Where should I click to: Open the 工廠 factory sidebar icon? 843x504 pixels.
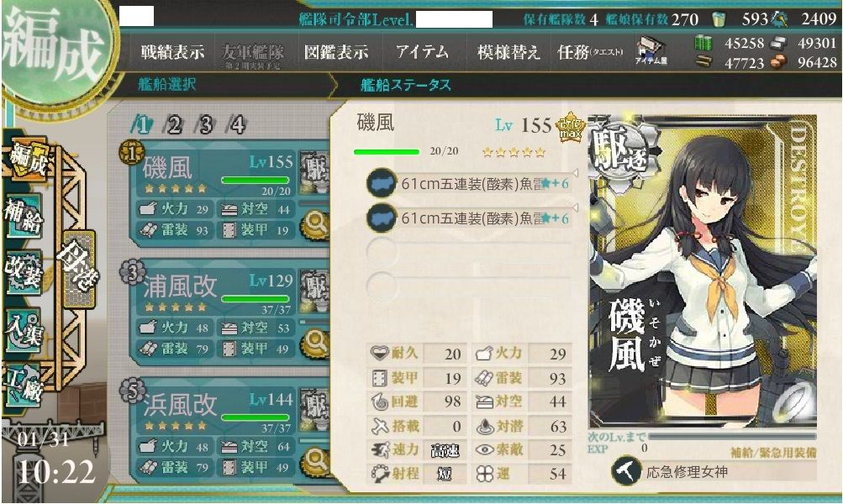pos(24,386)
